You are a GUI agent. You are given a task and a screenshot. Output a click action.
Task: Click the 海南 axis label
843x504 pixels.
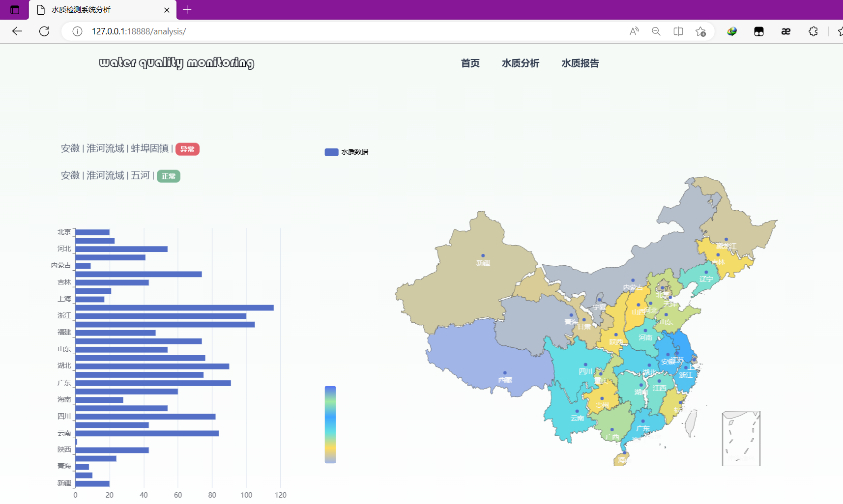pyautogui.click(x=64, y=399)
